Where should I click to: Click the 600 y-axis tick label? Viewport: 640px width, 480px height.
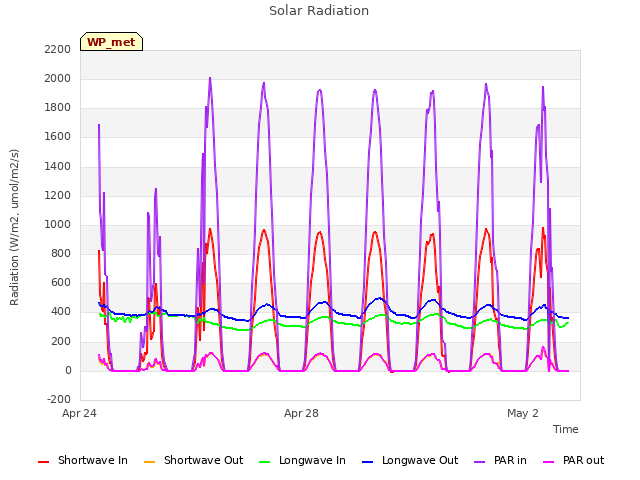tap(61, 283)
